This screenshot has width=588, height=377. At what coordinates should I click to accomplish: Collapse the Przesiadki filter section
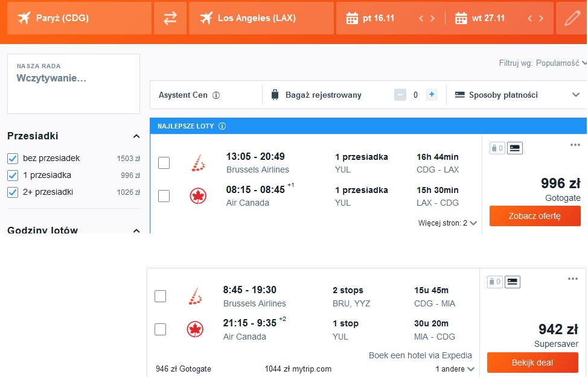click(136, 136)
